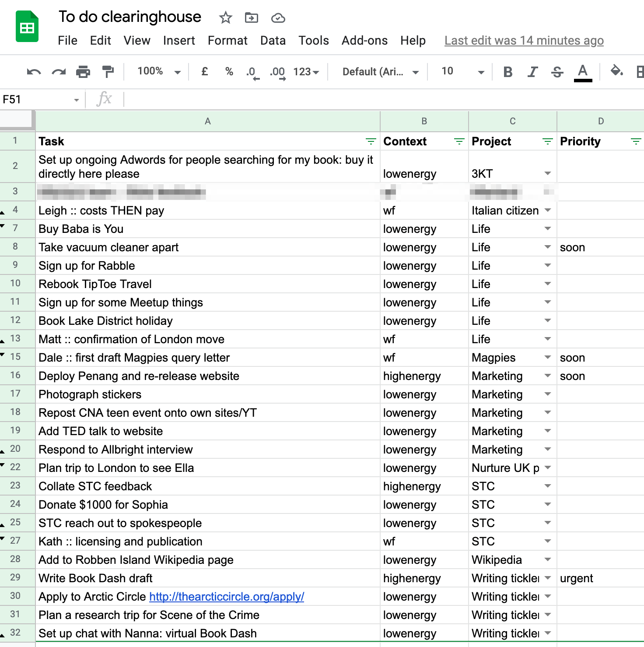This screenshot has width=644, height=647.
Task: Open the Data menu
Action: tap(273, 41)
